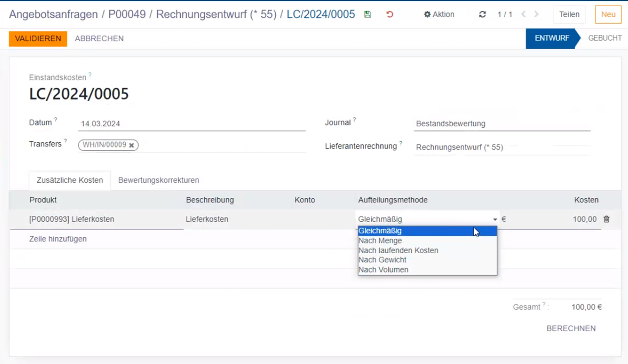Go to next record arrow
The width and height of the screenshot is (628, 364).
(x=537, y=14)
